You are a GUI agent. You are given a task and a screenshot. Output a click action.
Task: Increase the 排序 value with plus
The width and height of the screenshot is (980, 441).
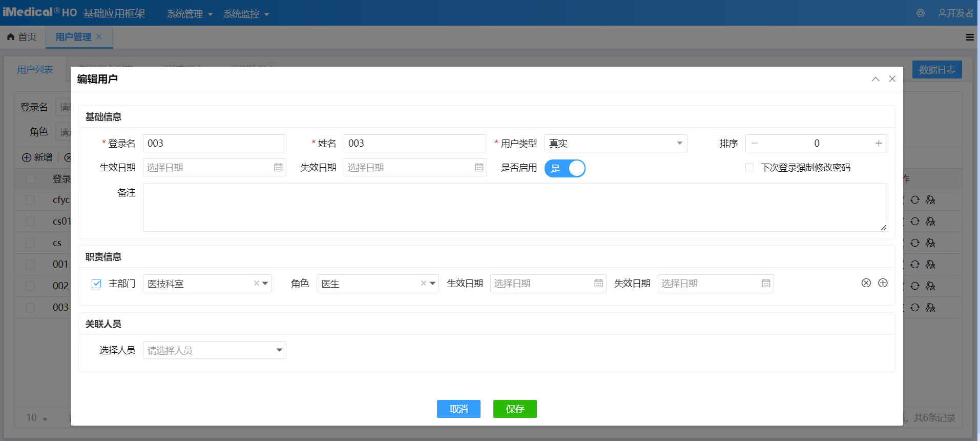[x=879, y=143]
